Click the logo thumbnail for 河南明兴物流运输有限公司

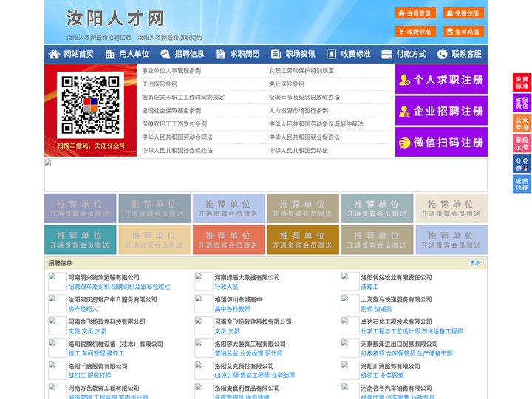(x=57, y=282)
